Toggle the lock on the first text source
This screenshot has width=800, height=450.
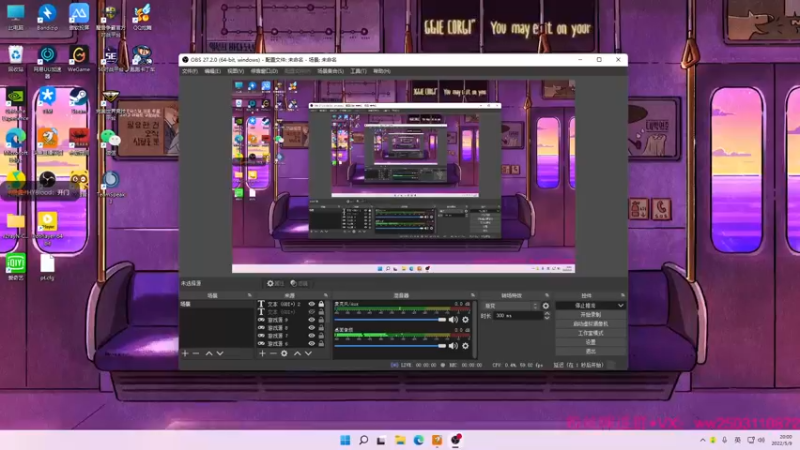pyautogui.click(x=321, y=304)
